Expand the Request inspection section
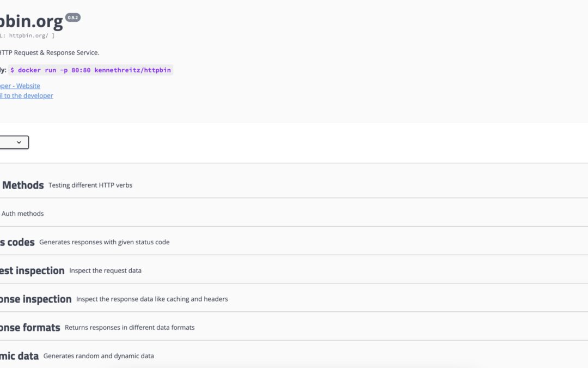The image size is (588, 368). point(32,270)
